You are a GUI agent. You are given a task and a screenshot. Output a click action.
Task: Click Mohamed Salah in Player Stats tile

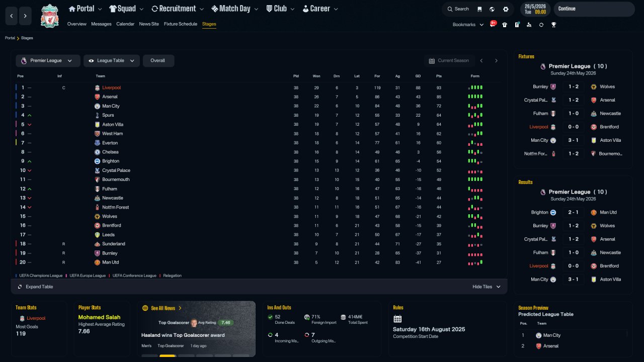(99, 317)
